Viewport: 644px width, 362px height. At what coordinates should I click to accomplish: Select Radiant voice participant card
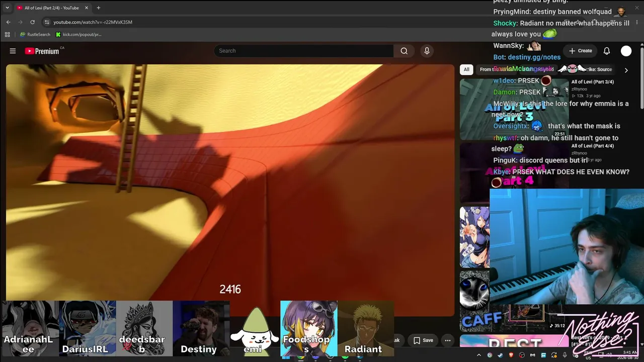coord(366,328)
